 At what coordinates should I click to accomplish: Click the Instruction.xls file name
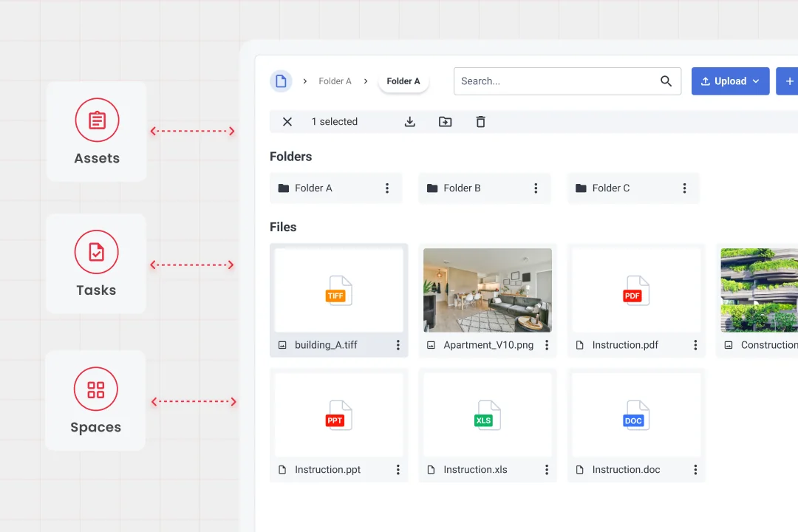pos(475,470)
